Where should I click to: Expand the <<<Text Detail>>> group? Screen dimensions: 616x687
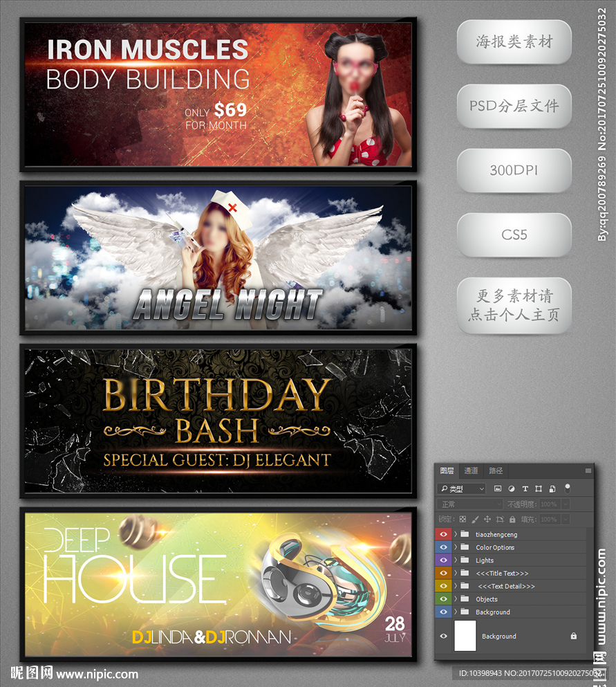point(456,586)
